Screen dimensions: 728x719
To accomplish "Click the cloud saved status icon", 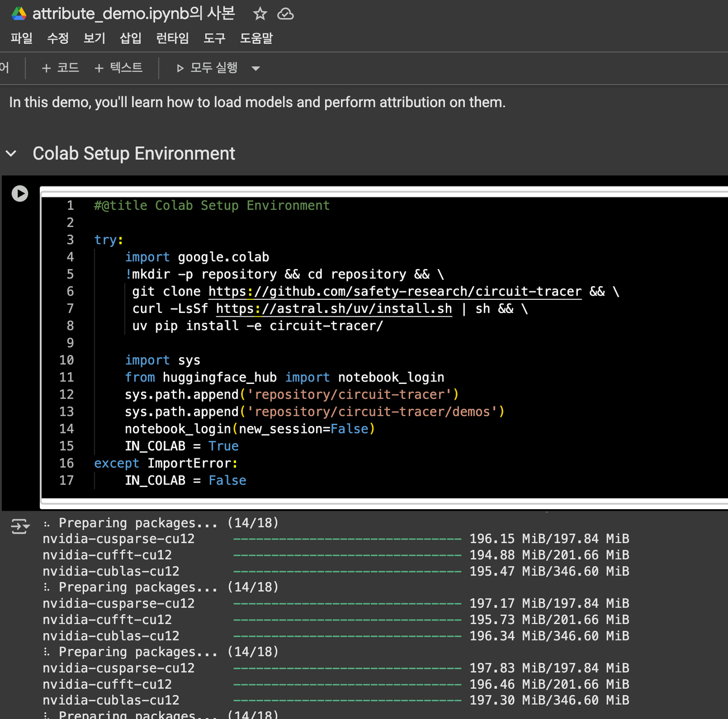I will click(286, 14).
